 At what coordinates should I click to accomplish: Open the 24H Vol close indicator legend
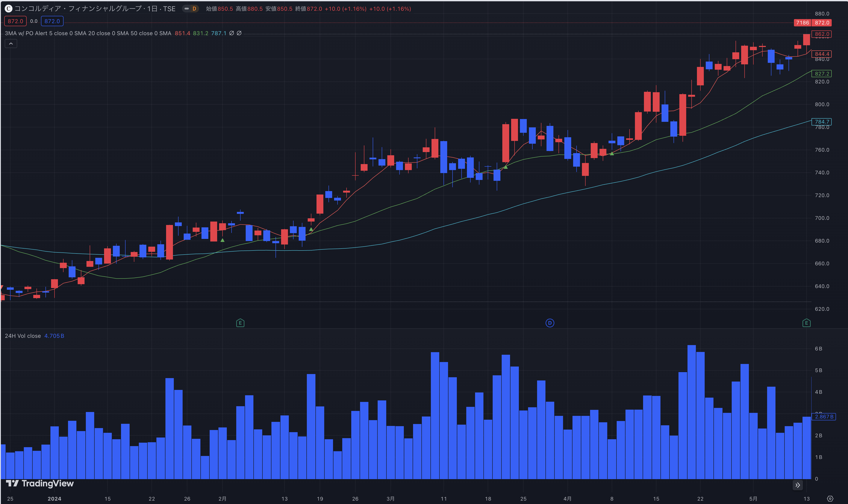23,336
